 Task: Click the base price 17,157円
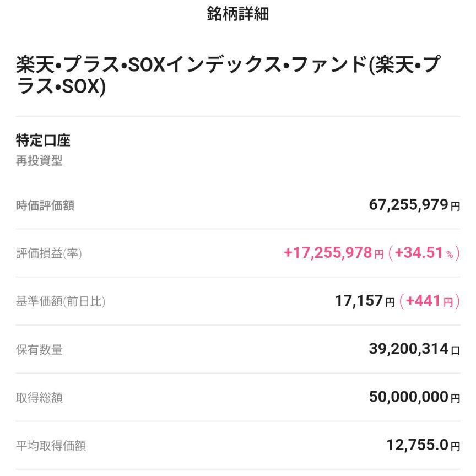point(365,301)
